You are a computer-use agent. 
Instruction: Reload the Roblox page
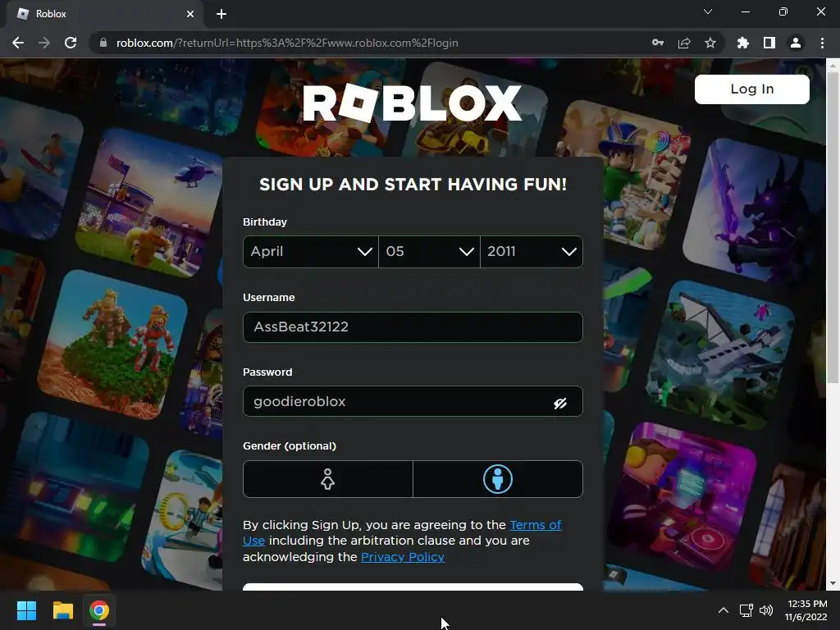tap(71, 43)
